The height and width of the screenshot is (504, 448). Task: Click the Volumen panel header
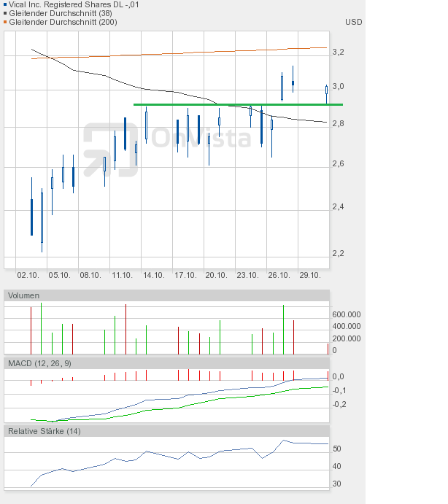click(x=166, y=295)
